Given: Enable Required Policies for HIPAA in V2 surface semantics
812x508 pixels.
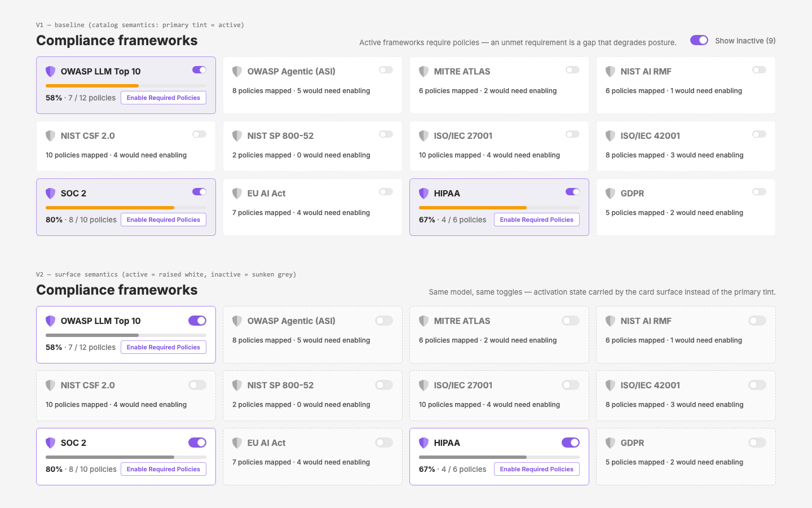Looking at the screenshot, I should tap(537, 469).
